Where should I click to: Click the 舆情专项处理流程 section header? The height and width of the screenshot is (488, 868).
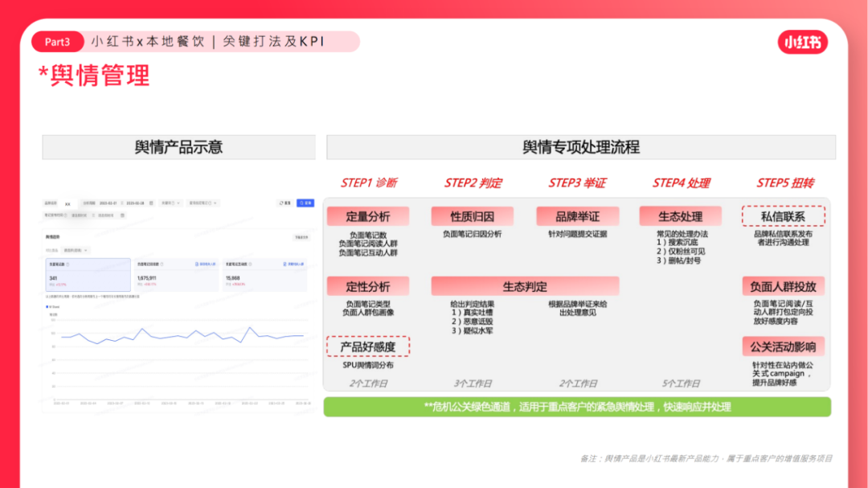click(x=581, y=147)
